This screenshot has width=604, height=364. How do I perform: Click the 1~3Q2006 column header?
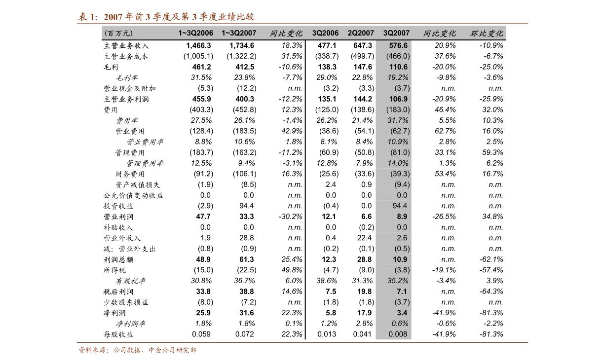point(195,33)
